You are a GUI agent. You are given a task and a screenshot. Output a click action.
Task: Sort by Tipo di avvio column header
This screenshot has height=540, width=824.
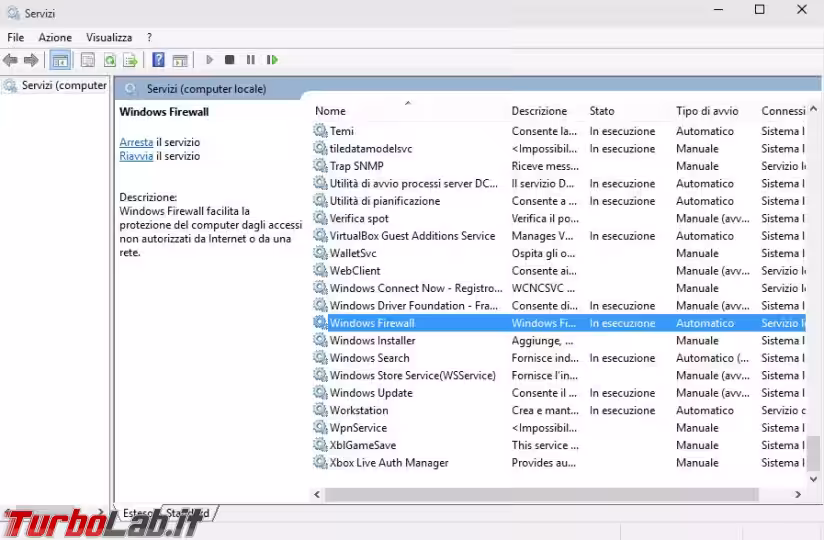pyautogui.click(x=707, y=111)
